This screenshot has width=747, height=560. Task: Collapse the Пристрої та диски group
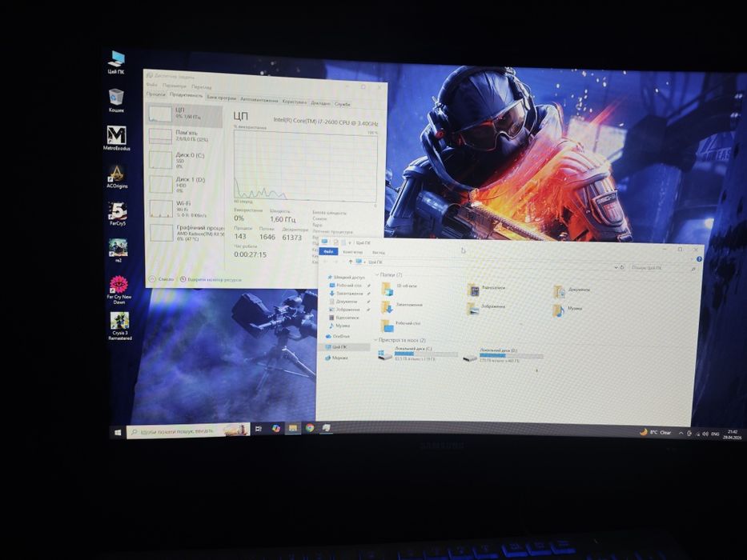[x=376, y=340]
